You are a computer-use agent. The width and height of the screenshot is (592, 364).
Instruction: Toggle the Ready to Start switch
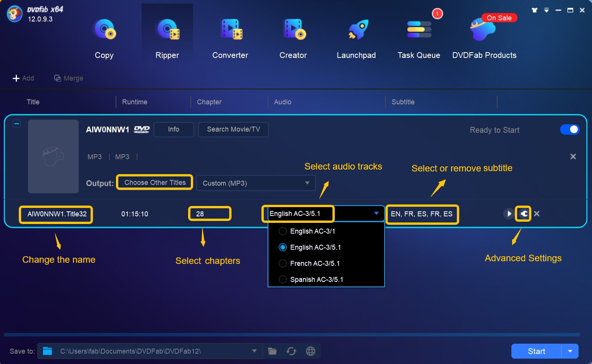[x=570, y=130]
